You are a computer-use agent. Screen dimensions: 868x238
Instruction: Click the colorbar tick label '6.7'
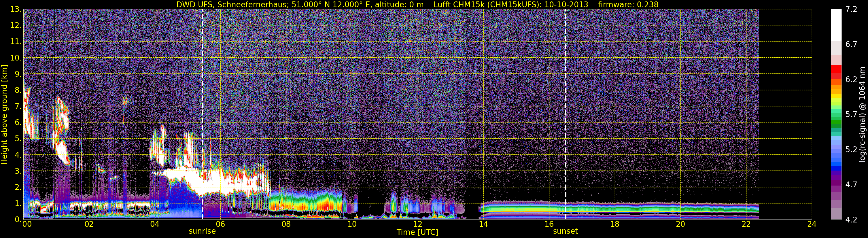[x=851, y=44]
